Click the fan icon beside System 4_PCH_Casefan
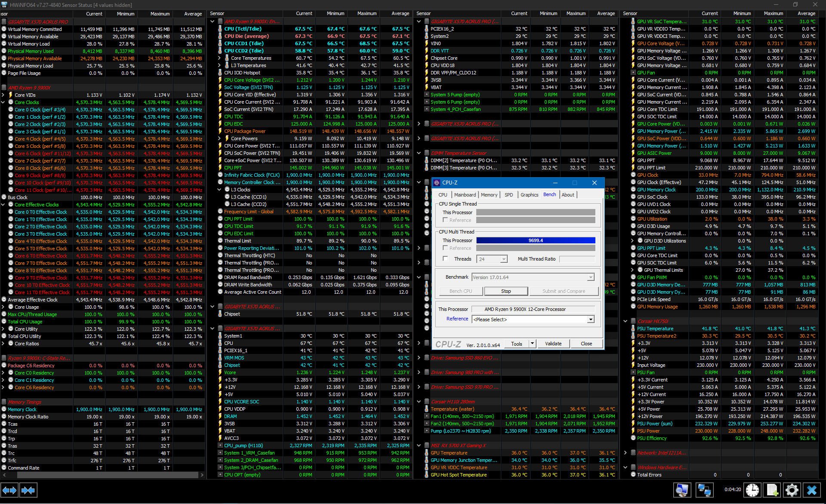The height and width of the screenshot is (504, 826). point(427,109)
